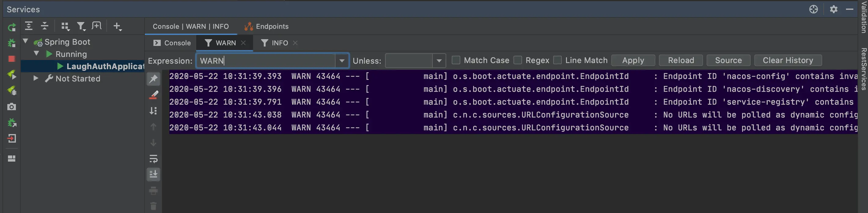
Task: Open the services Filter funnel menu
Action: pyautogui.click(x=81, y=26)
